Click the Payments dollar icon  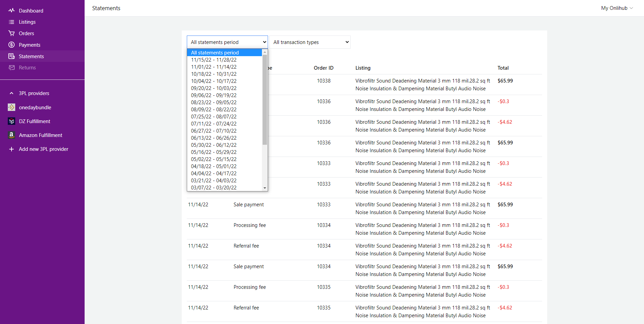point(12,45)
